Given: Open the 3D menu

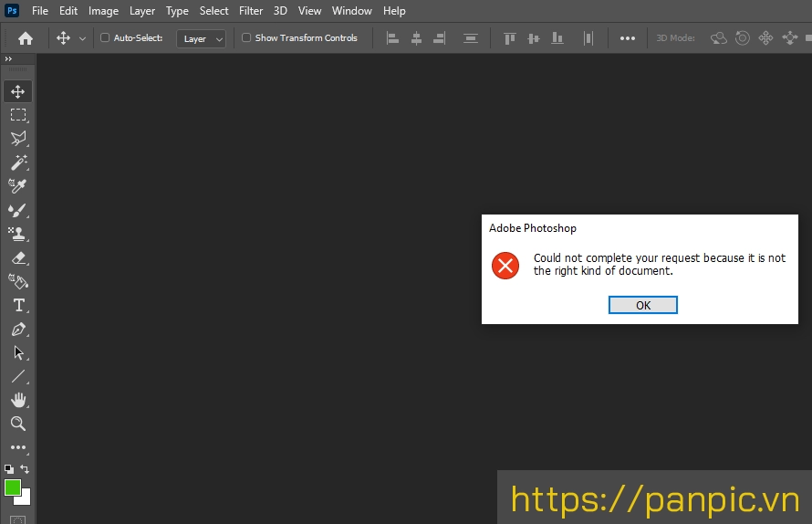Looking at the screenshot, I should (280, 11).
